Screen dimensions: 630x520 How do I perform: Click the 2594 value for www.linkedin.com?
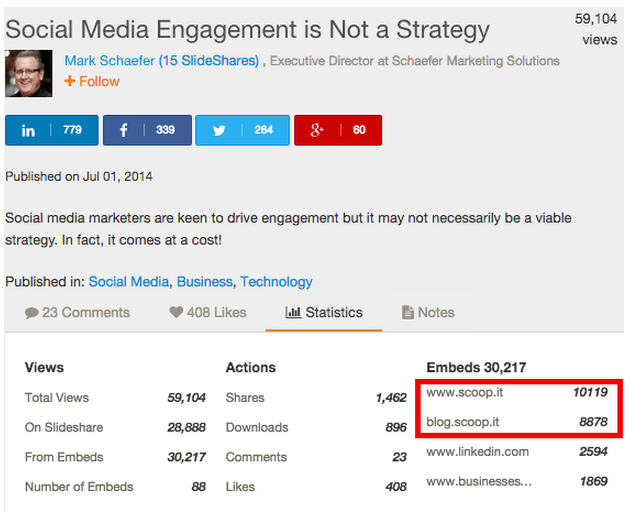click(x=593, y=452)
